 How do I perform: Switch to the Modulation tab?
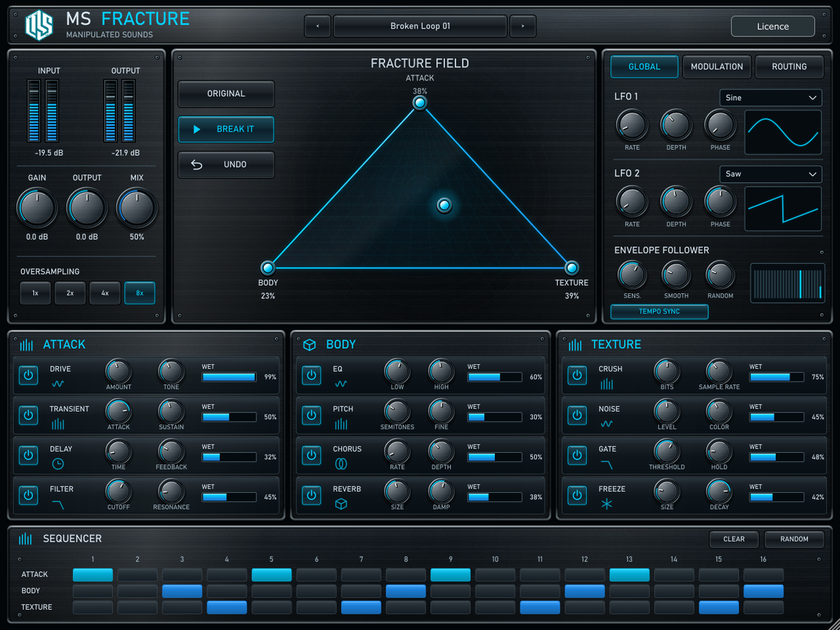click(x=717, y=66)
